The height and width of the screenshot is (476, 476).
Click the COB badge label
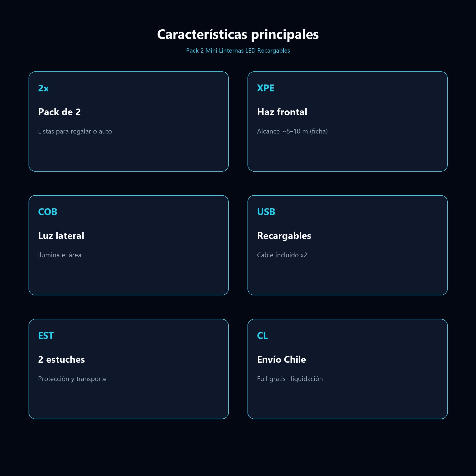pos(48,212)
